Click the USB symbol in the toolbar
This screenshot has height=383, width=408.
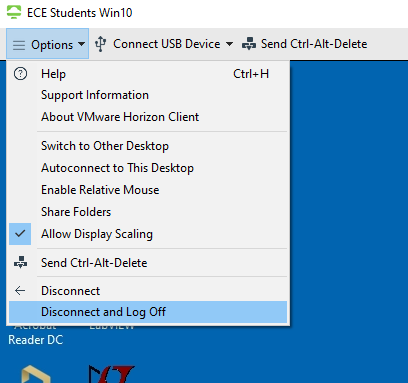[x=100, y=44]
